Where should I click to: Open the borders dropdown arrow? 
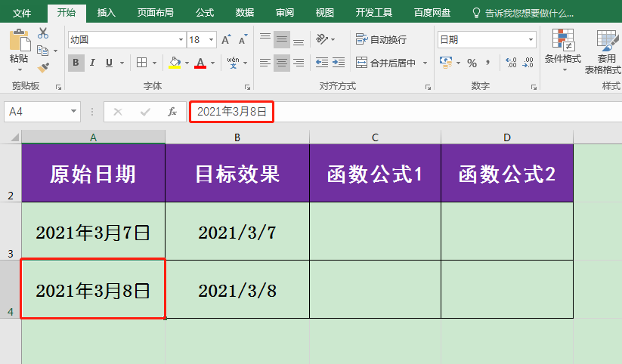tap(155, 63)
